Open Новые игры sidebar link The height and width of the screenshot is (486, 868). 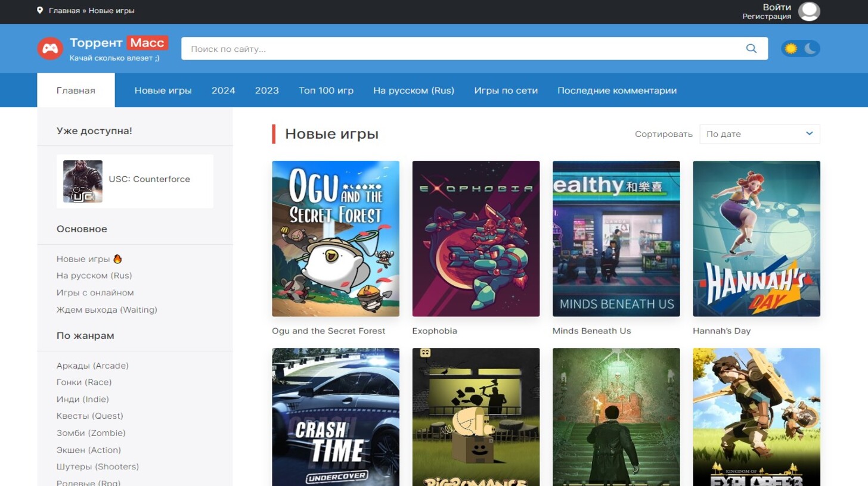83,259
